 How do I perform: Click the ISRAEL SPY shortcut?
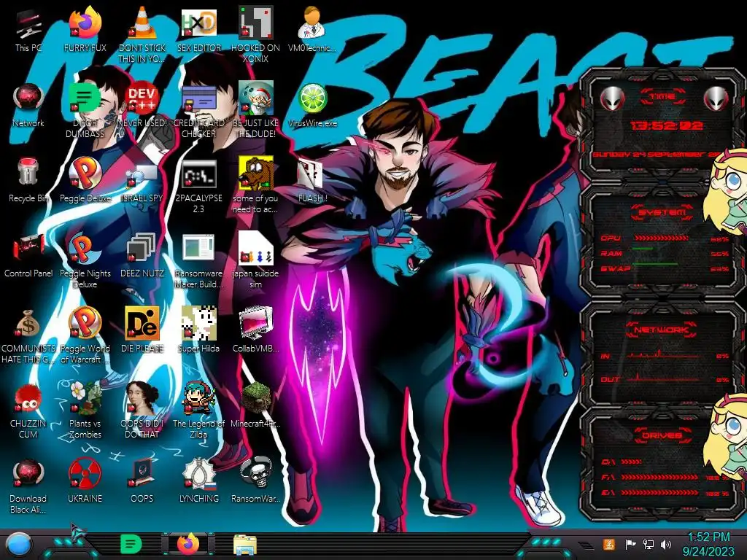click(142, 175)
